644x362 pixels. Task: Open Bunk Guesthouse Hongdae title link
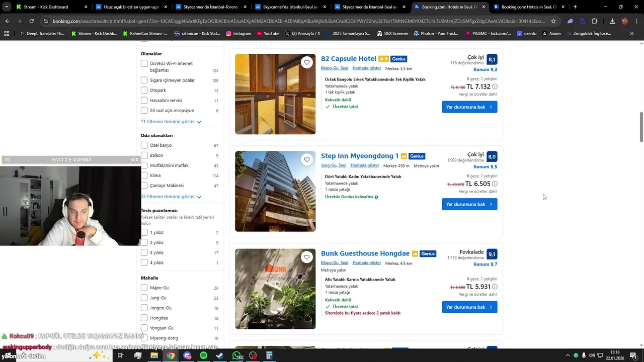point(365,253)
